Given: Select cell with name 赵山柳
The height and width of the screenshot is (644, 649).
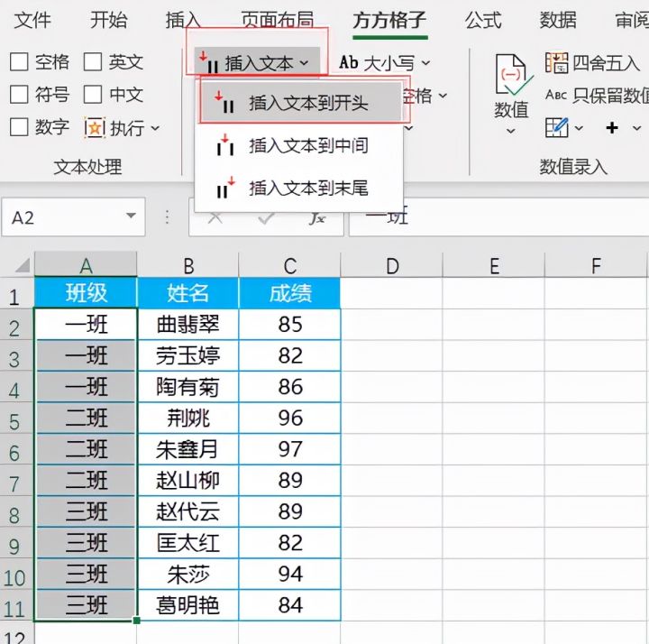Looking at the screenshot, I should pos(187,481).
